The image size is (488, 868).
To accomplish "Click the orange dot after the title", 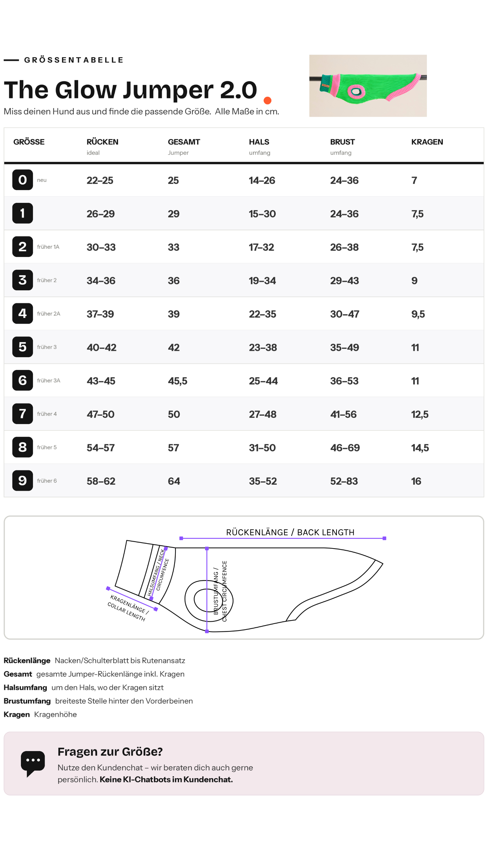I will click(267, 100).
